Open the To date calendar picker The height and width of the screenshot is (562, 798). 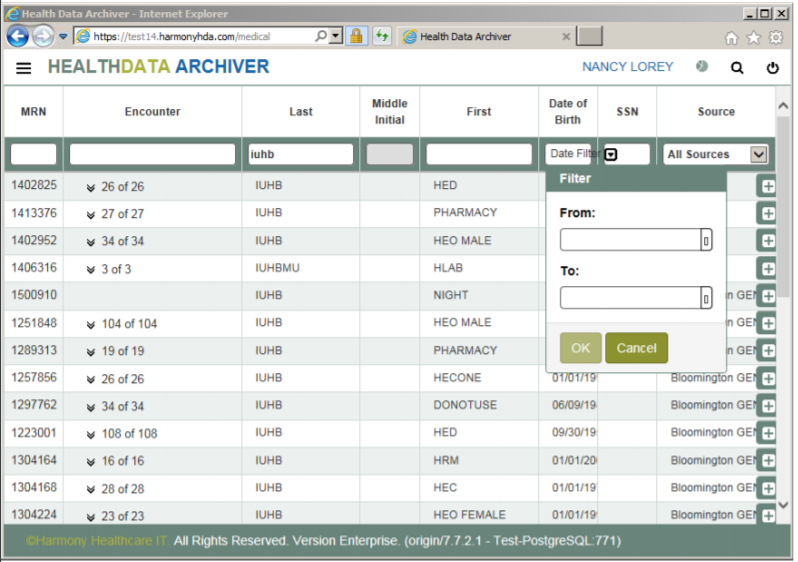(x=706, y=298)
